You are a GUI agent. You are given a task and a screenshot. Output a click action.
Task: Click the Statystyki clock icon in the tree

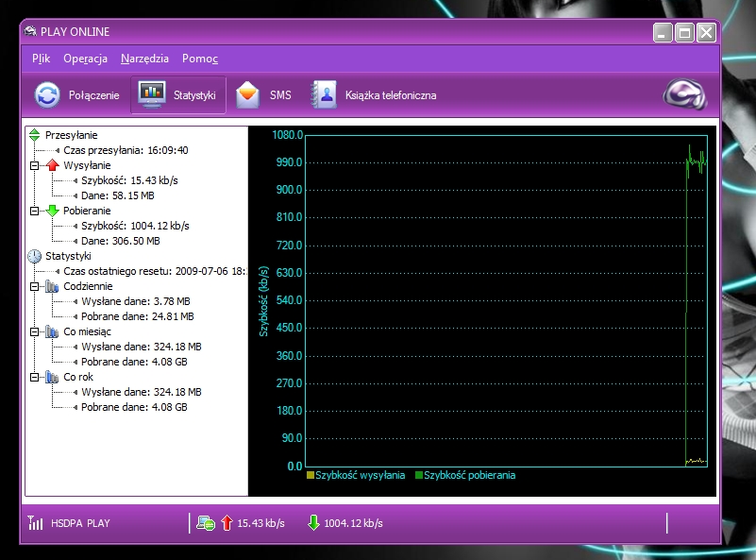(35, 256)
